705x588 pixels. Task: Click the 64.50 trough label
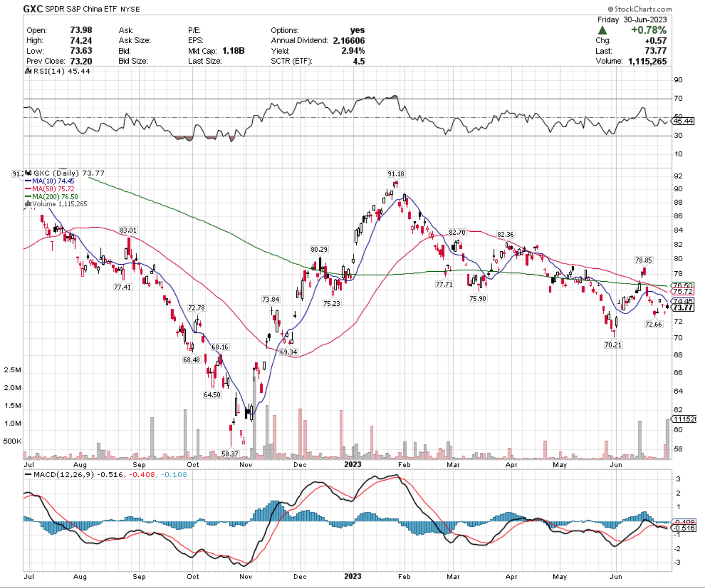[212, 395]
